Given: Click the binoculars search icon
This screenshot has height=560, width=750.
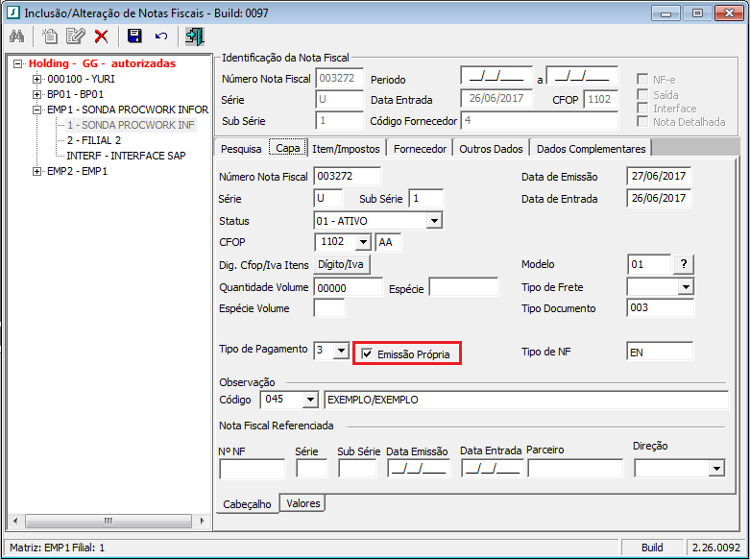Looking at the screenshot, I should [16, 37].
